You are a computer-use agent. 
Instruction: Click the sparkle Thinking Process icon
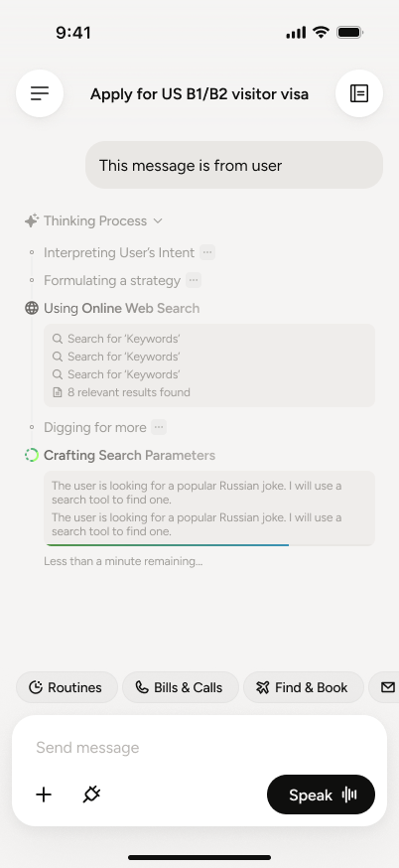point(32,220)
